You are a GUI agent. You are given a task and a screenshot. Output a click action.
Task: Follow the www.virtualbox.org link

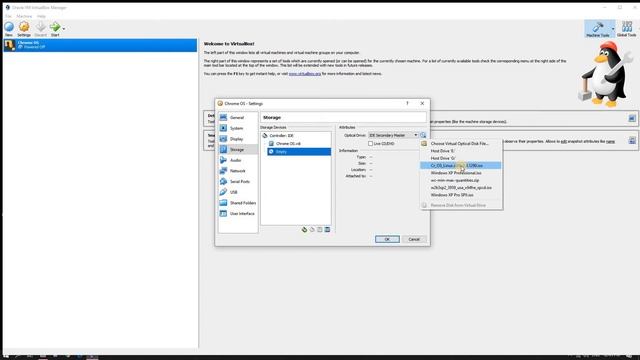point(305,74)
